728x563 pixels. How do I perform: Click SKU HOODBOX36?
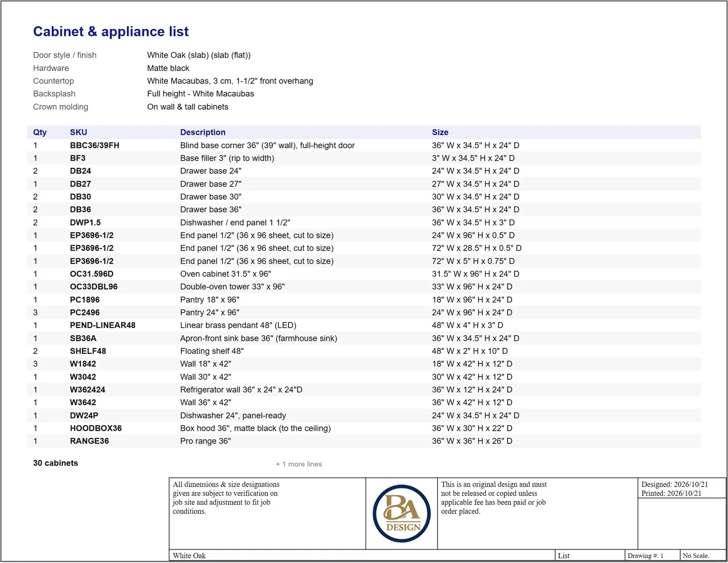coord(96,428)
